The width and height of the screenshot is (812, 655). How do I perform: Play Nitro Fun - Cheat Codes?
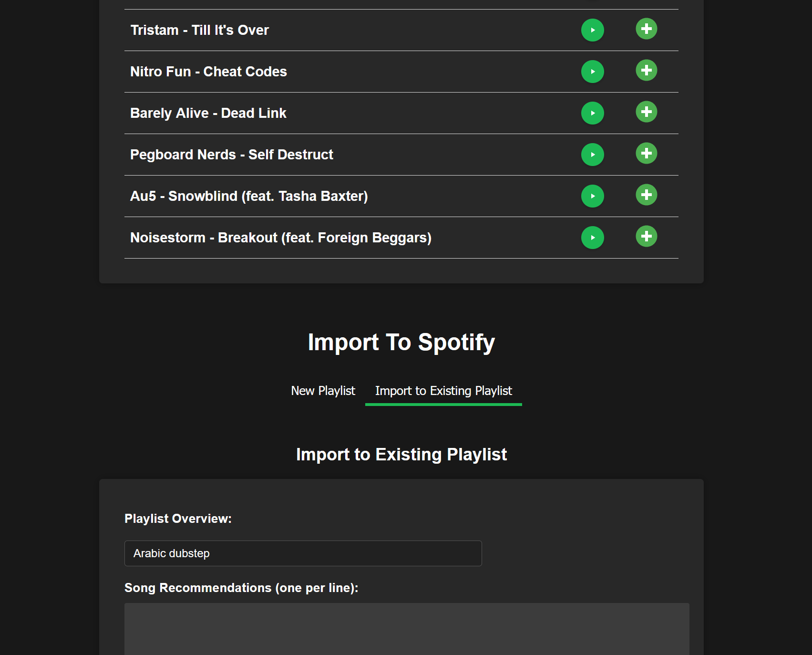[593, 71]
